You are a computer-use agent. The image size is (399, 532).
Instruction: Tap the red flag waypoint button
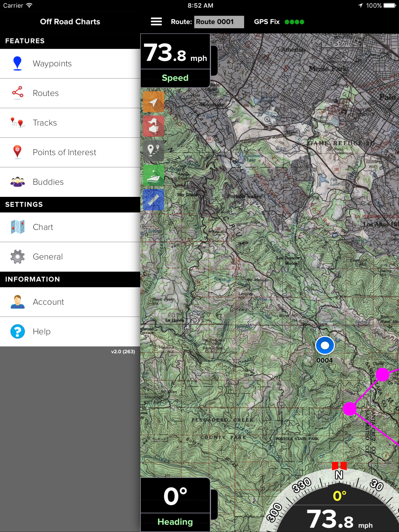[x=154, y=127]
